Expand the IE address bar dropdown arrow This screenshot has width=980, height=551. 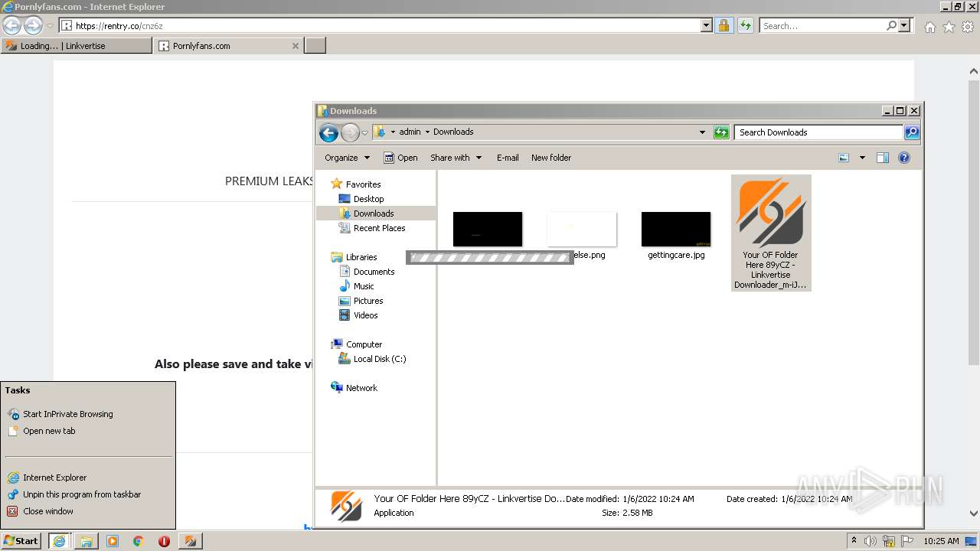[707, 26]
